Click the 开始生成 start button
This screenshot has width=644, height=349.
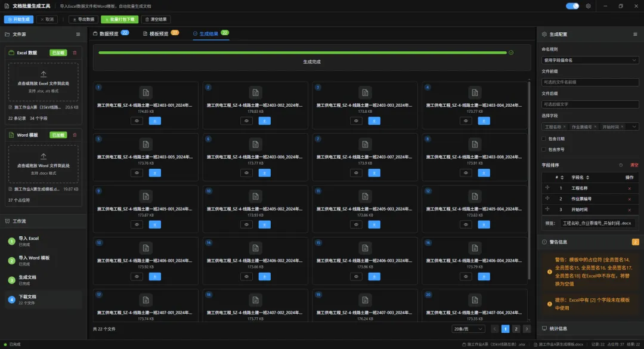click(18, 19)
